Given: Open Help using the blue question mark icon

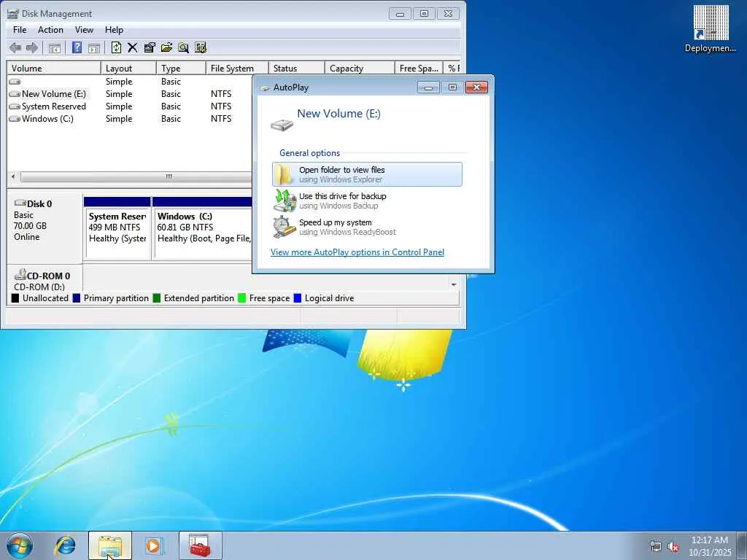Looking at the screenshot, I should point(77,47).
